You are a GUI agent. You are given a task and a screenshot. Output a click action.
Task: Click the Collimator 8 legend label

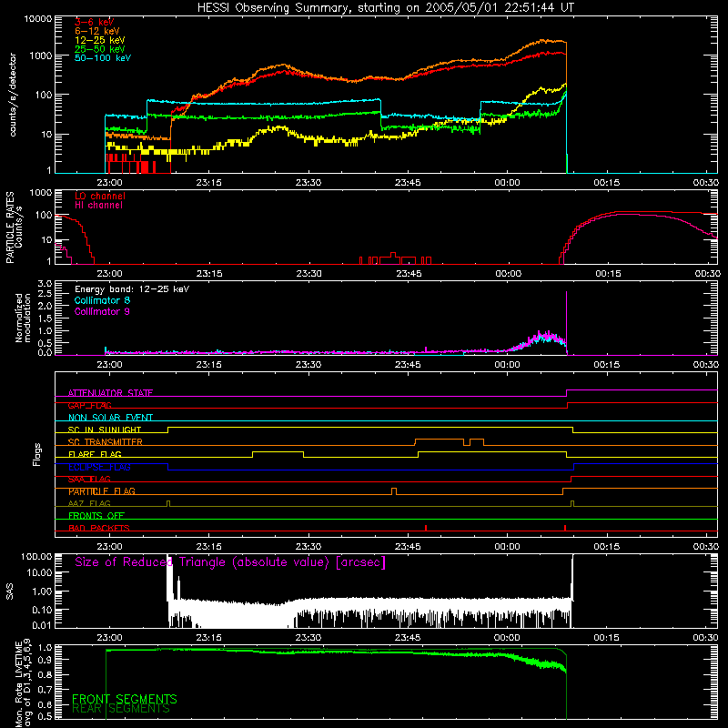click(102, 300)
